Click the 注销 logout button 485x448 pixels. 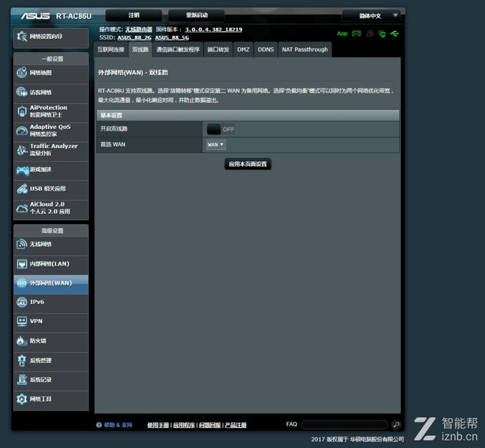click(133, 15)
